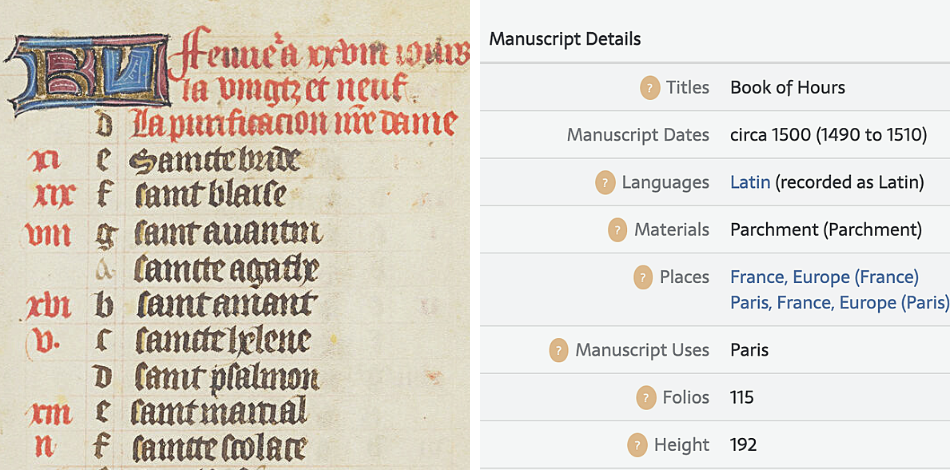This screenshot has height=470, width=950.
Task: Click the Manuscript Uses label
Action: coord(642,350)
